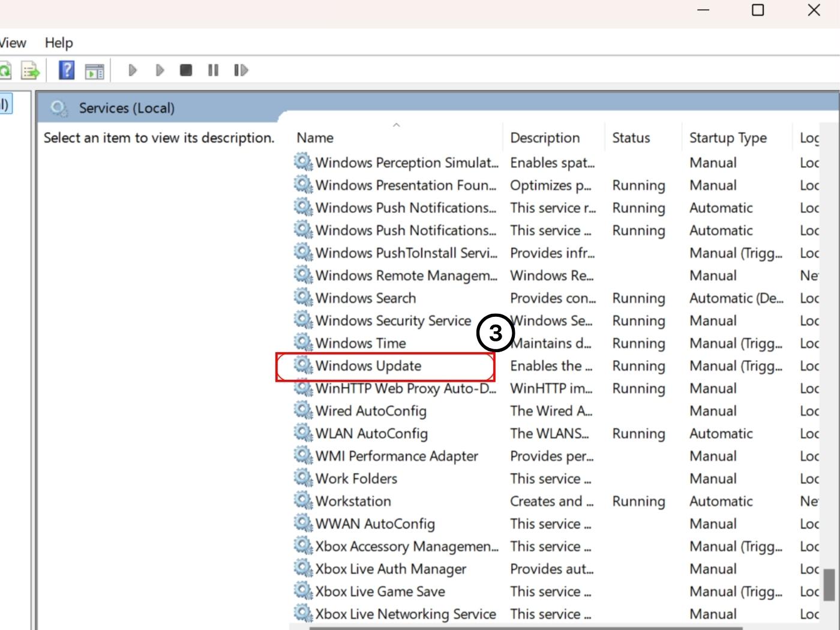Click the gear icon beside Work Folders
The width and height of the screenshot is (840, 630).
[303, 478]
